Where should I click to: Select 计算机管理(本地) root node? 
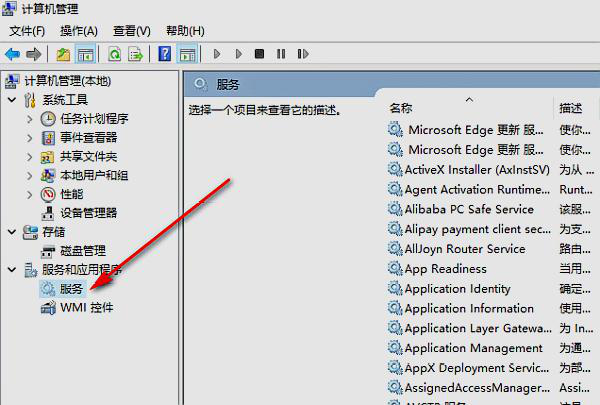(x=68, y=81)
